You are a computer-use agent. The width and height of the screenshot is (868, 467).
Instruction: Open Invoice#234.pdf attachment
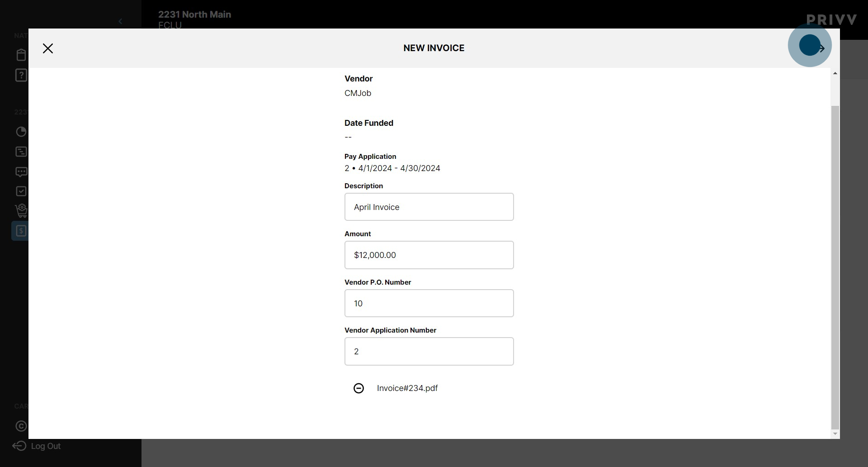click(407, 388)
